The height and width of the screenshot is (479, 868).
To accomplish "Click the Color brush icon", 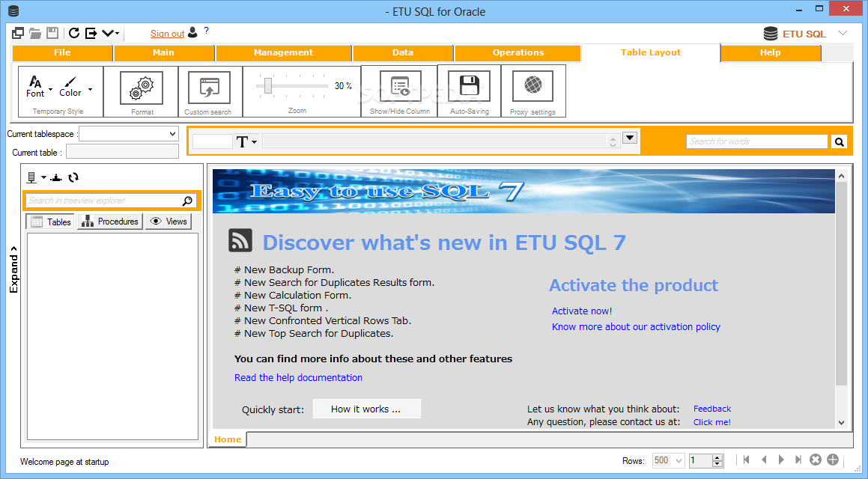I will (70, 87).
